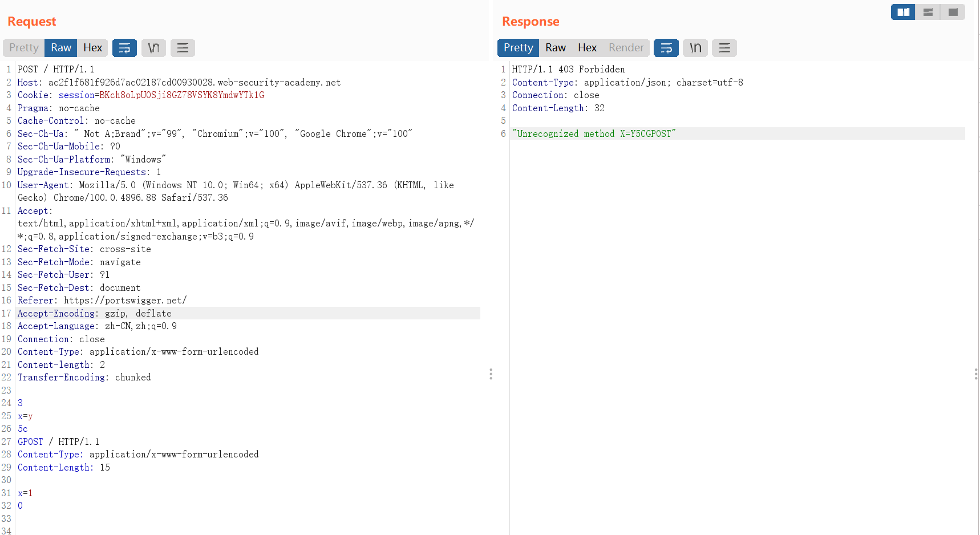The height and width of the screenshot is (535, 980).
Task: Click the HTTP/1.1 403 Forbidden status line
Action: [568, 70]
